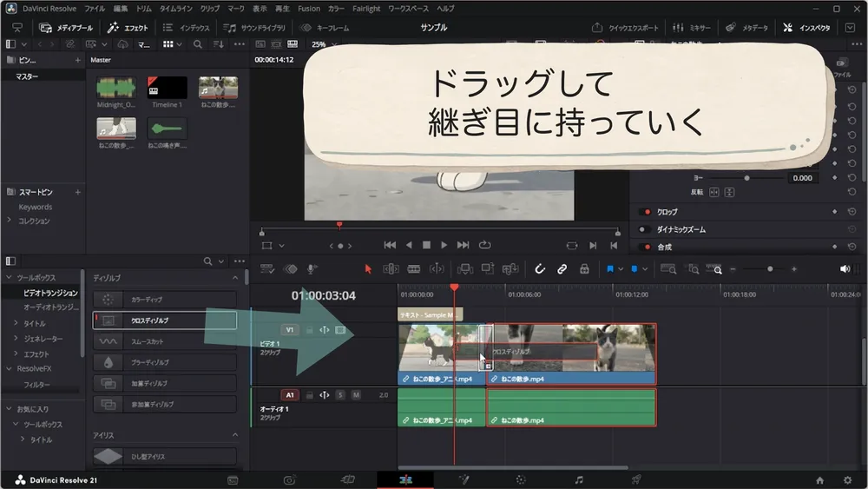The height and width of the screenshot is (489, 868).
Task: Open the タイムライン menu
Action: click(175, 9)
